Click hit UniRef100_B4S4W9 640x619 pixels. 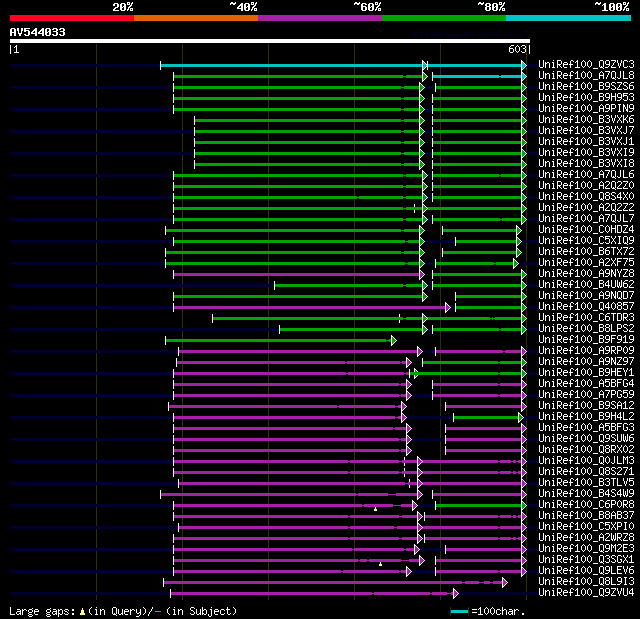586,494
